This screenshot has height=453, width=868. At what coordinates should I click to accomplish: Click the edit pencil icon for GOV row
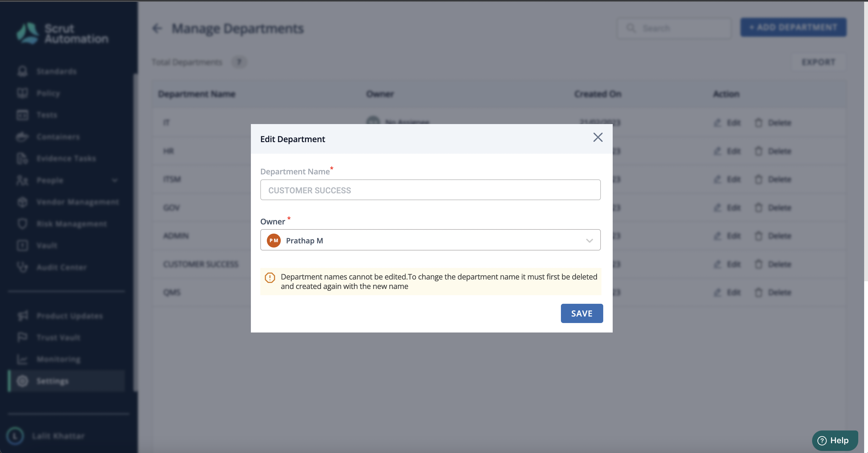coord(717,208)
